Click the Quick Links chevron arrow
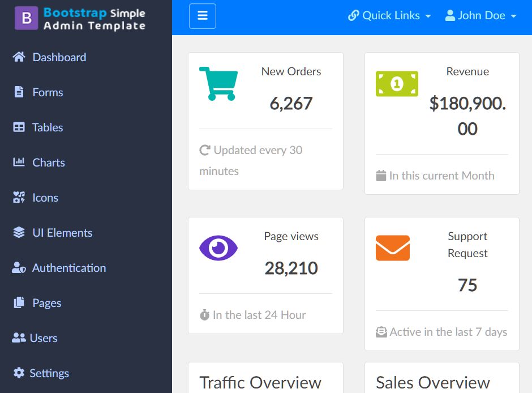Screen dimensions: 532x393 pos(428,17)
